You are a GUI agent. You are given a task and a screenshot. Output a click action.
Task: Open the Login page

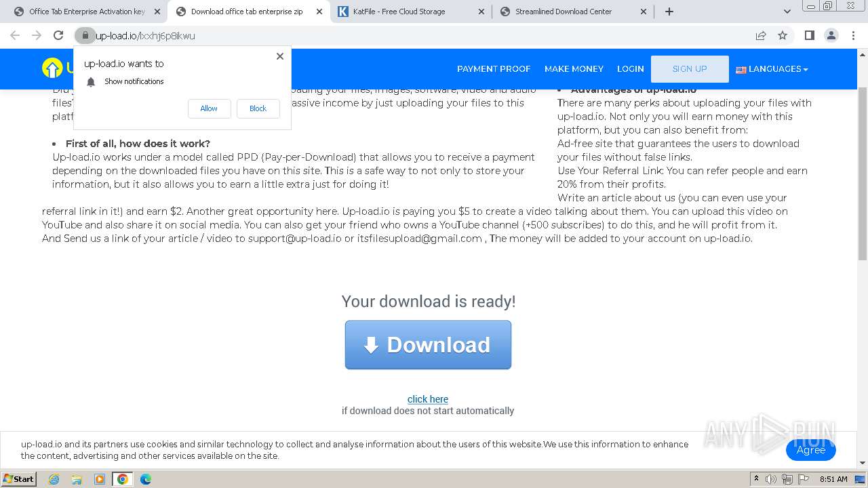pyautogui.click(x=631, y=69)
